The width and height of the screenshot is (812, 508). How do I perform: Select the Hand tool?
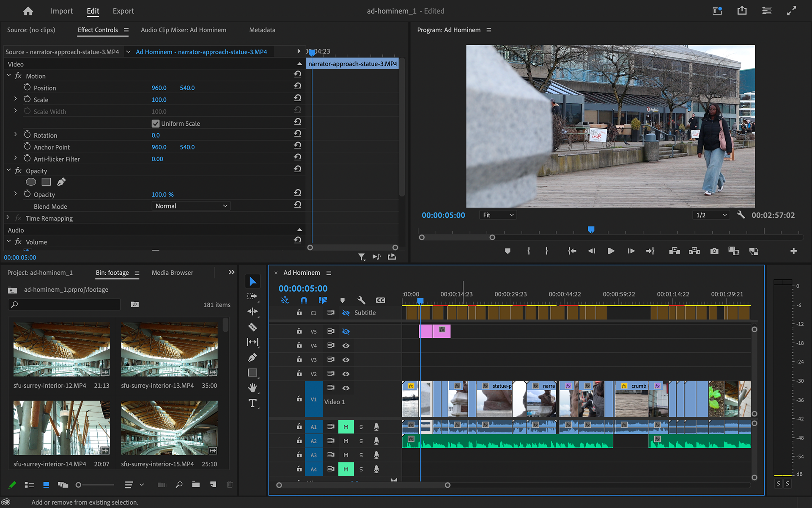click(252, 388)
